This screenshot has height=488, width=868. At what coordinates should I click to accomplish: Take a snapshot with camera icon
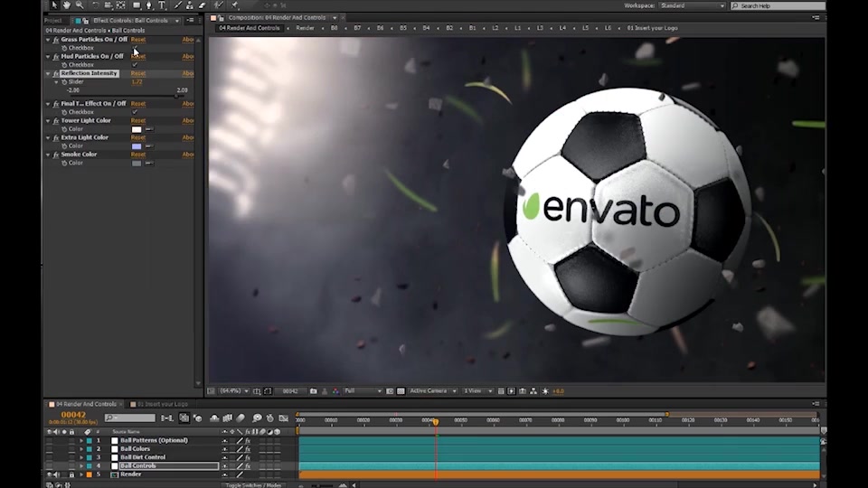point(314,391)
